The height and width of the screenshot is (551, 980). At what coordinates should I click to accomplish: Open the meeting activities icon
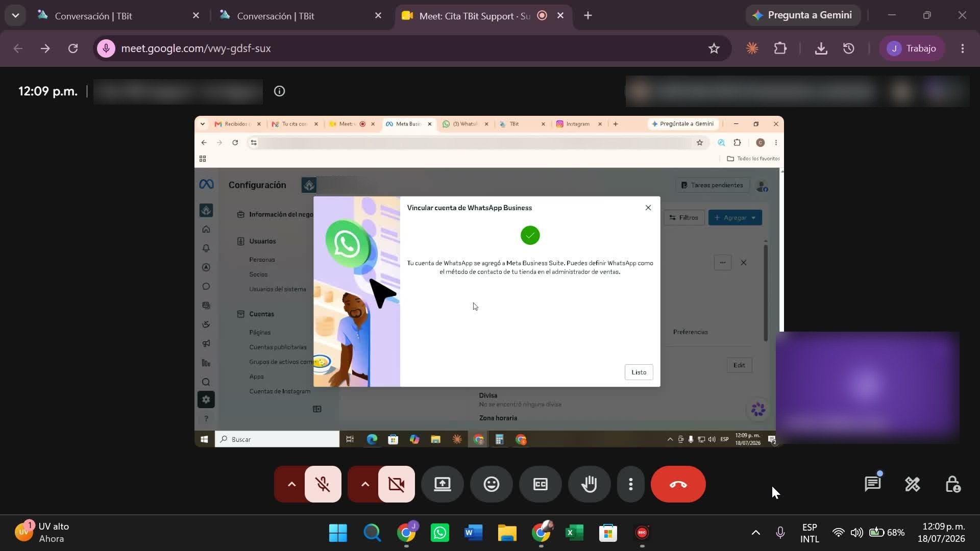[x=912, y=484]
